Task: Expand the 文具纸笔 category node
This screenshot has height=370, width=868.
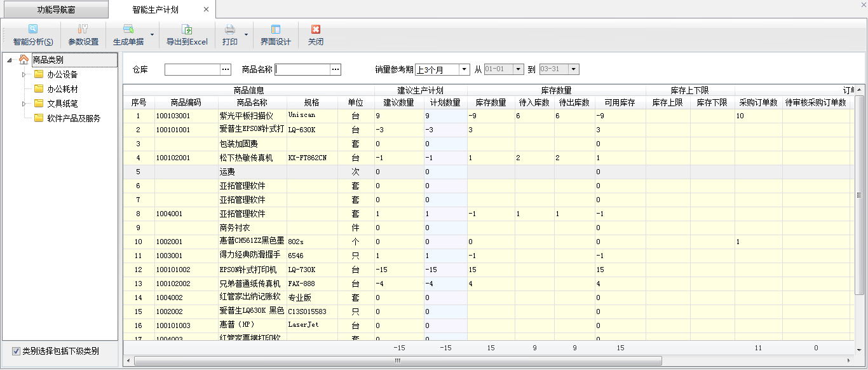Action: [x=24, y=104]
